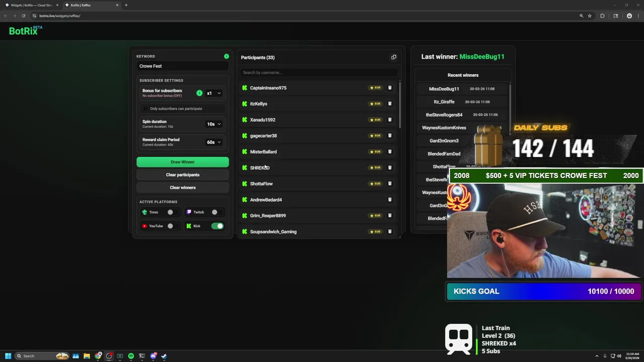This screenshot has width=644, height=362.
Task: Delete participant CaptainInsano975 with trash icon
Action: coord(389,87)
